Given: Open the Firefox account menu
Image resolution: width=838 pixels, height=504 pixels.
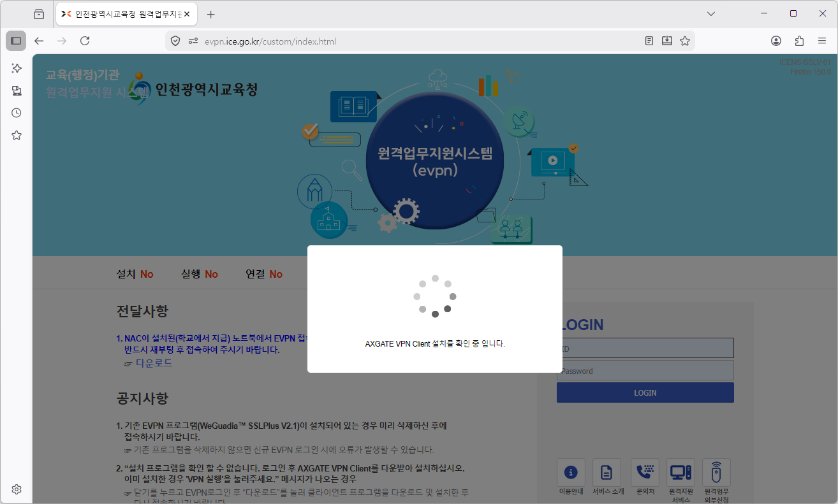Looking at the screenshot, I should pyautogui.click(x=776, y=41).
